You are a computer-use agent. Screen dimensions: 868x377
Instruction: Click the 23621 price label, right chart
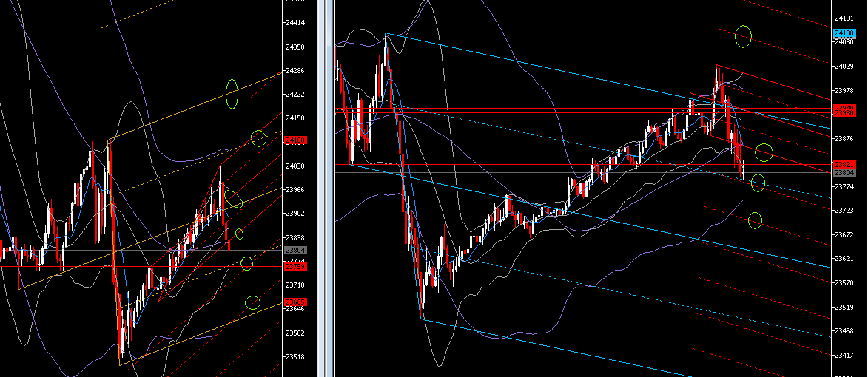point(845,259)
